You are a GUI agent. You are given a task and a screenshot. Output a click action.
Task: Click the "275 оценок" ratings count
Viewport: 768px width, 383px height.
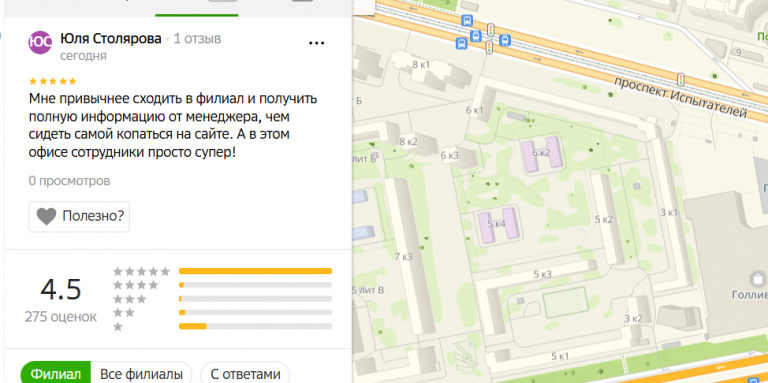[x=61, y=317]
